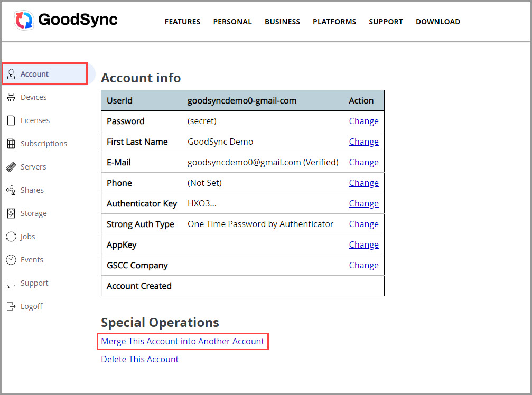This screenshot has width=532, height=395.
Task: Open the Shares section icon
Action: pos(12,190)
